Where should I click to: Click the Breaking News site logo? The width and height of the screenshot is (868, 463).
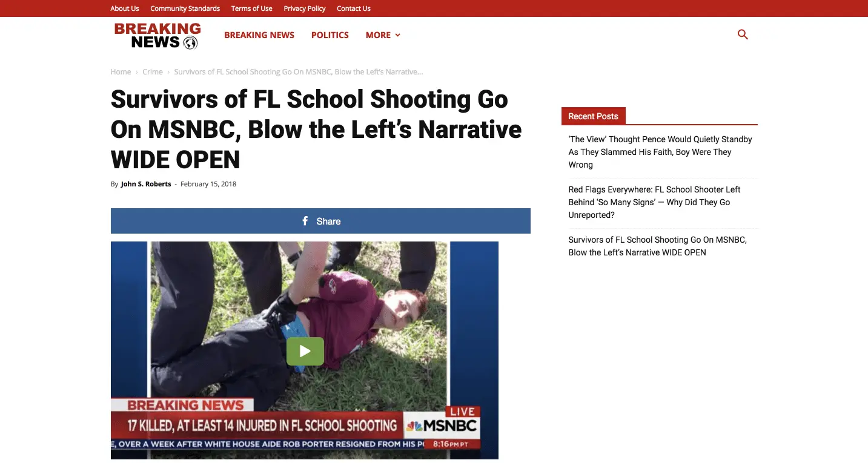[x=157, y=36]
